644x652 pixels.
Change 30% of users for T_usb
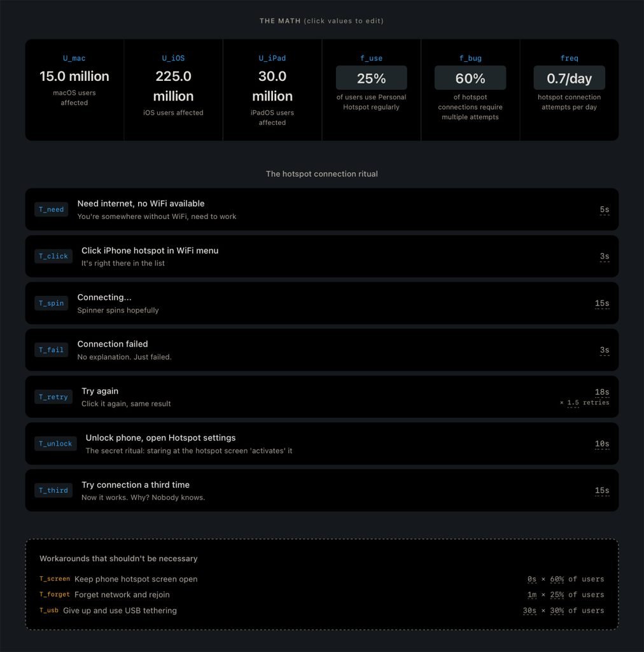click(x=557, y=611)
